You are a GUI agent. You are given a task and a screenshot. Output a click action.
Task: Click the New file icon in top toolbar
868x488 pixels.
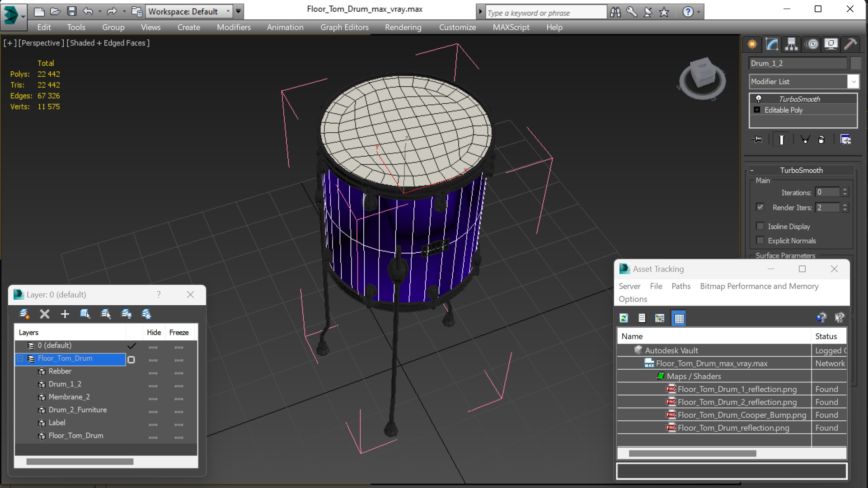39,11
